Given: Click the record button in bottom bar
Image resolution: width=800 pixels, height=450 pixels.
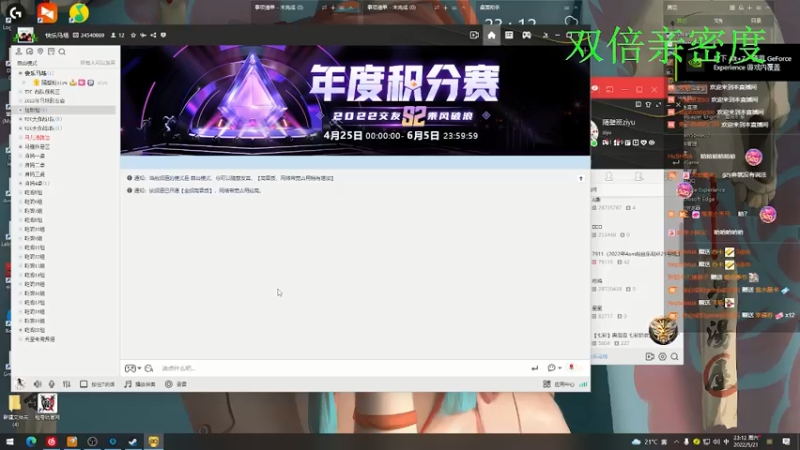Looking at the screenshot, I should tap(176, 384).
